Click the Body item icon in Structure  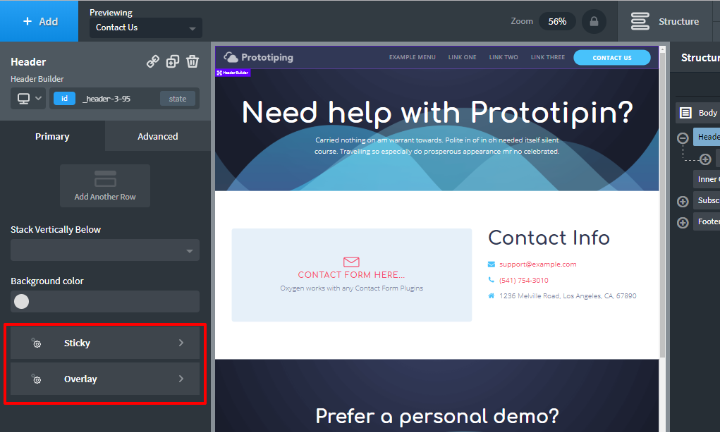pyautogui.click(x=686, y=113)
